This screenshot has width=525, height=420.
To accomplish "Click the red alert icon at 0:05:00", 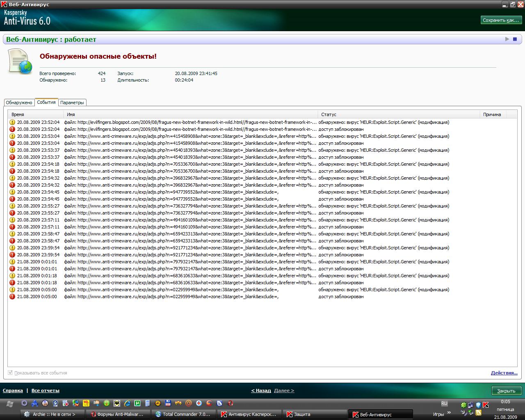I will [12, 297].
